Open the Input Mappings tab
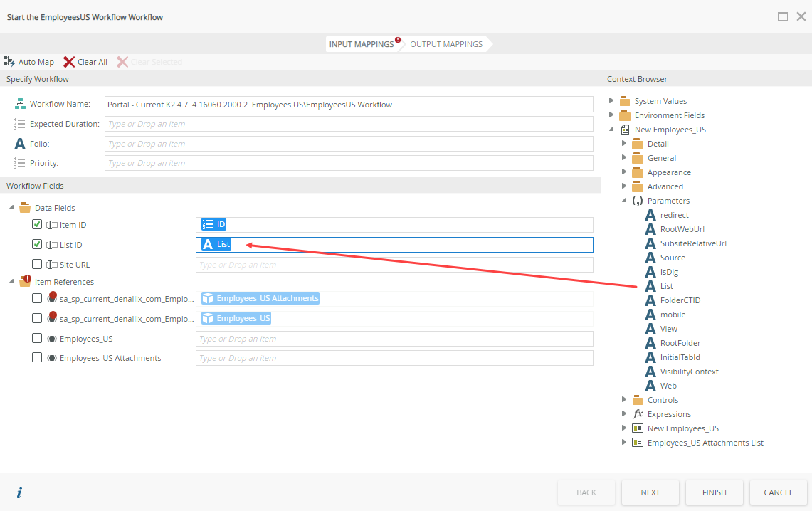This screenshot has width=812, height=511. pos(361,44)
